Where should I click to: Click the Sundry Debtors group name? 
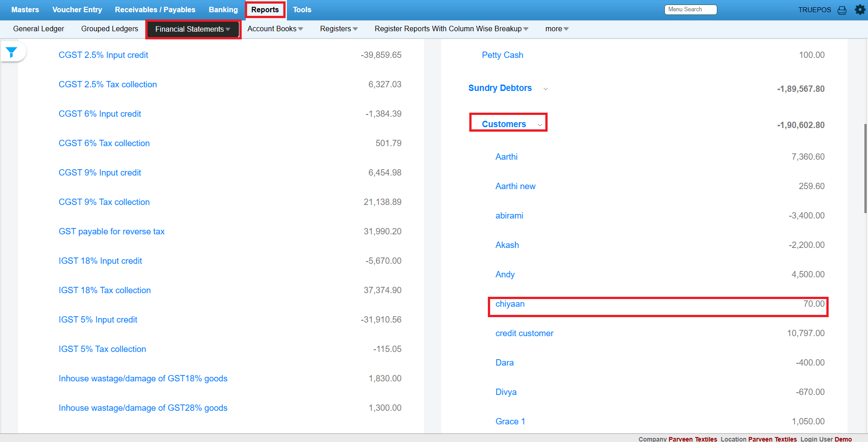point(500,88)
